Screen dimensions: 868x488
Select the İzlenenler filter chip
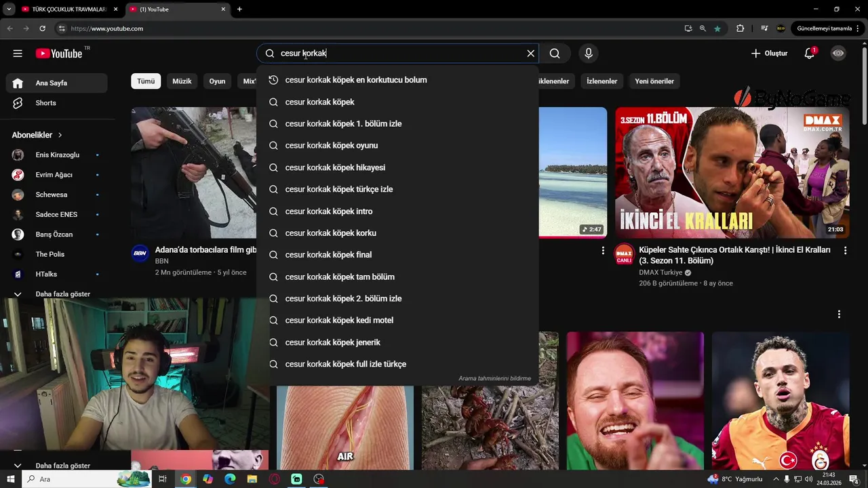click(601, 81)
